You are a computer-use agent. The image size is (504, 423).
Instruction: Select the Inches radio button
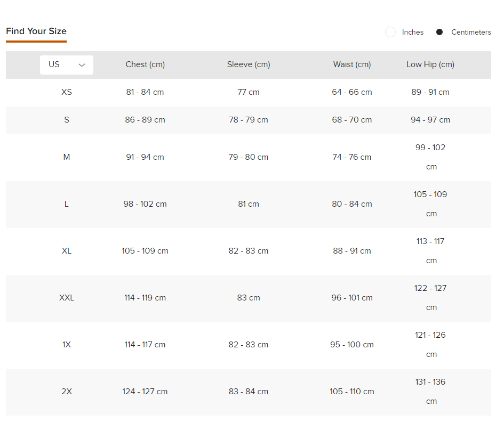coord(390,32)
